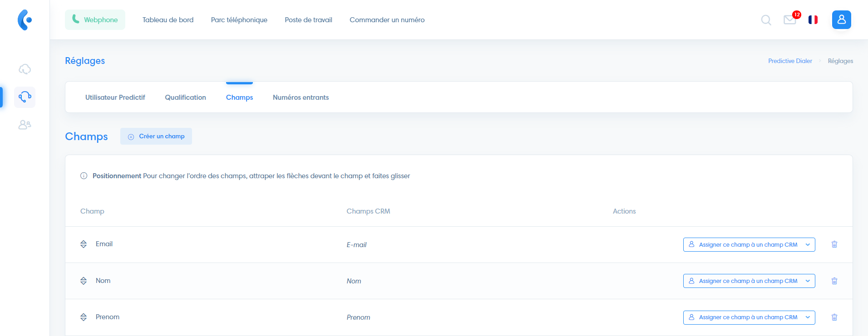The height and width of the screenshot is (336, 868).
Task: Grab the reorder arrows for Prenom field
Action: (84, 317)
